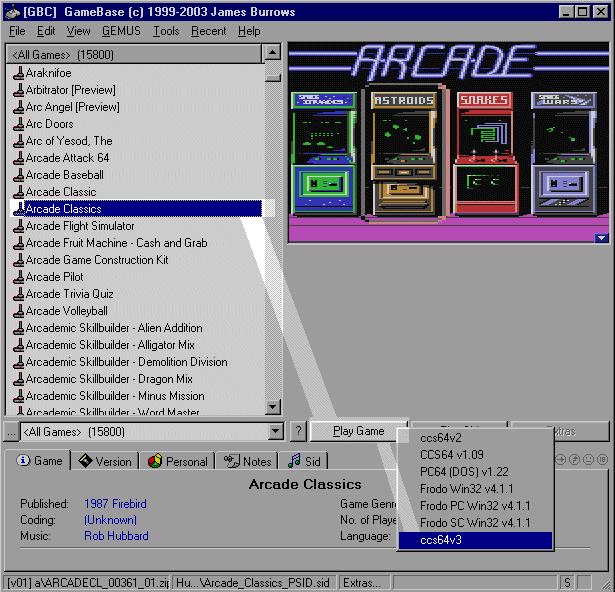The width and height of the screenshot is (615, 592).
Task: Click the IB circle icon near Extras
Action: [602, 459]
